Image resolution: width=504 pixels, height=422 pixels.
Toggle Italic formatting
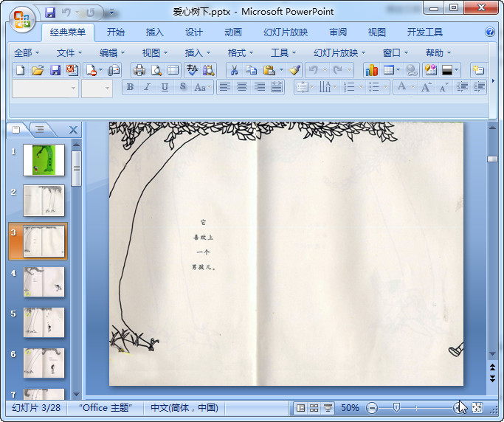tap(147, 87)
